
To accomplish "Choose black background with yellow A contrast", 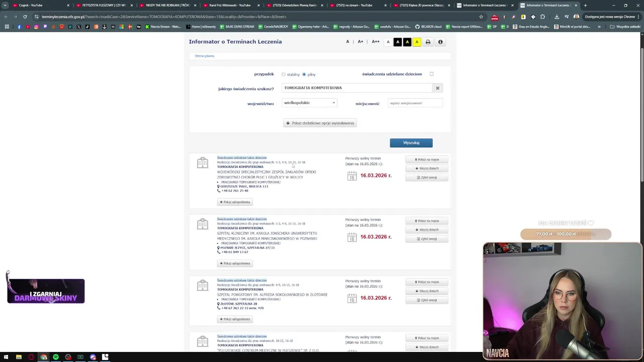I will pos(407,42).
